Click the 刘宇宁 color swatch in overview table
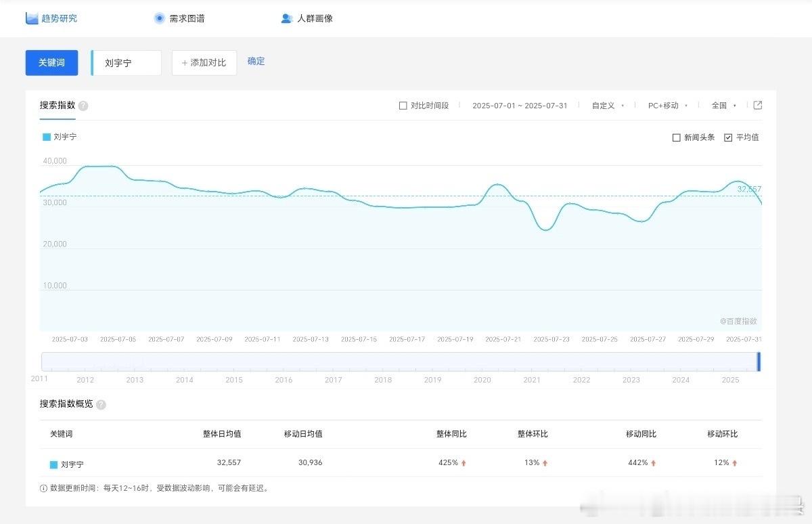Screen dimensions: 812x524 53,465
